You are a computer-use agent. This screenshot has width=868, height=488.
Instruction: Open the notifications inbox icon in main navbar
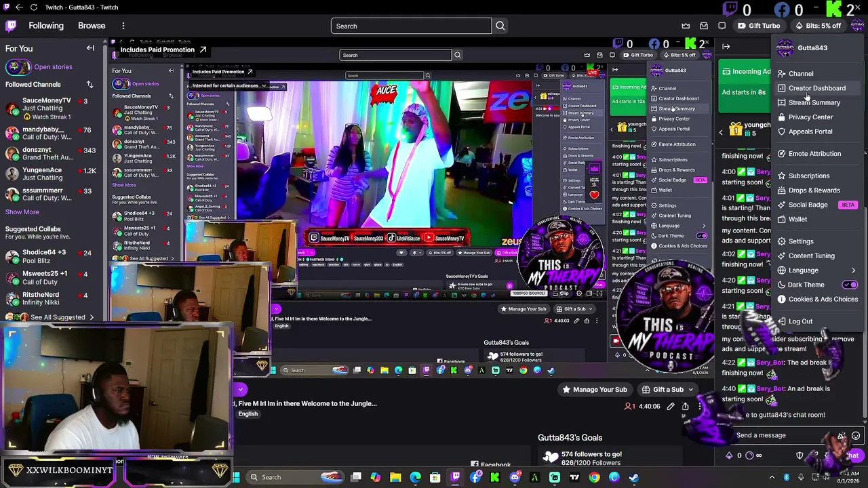[704, 26]
